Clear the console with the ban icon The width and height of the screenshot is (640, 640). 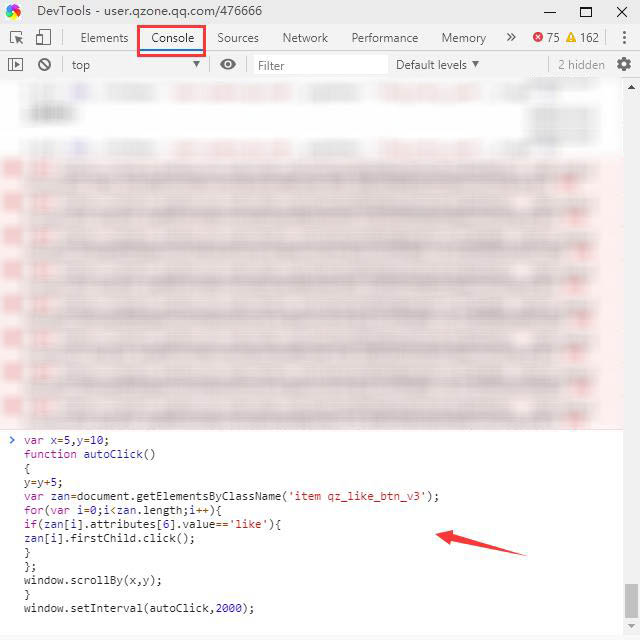click(x=44, y=65)
